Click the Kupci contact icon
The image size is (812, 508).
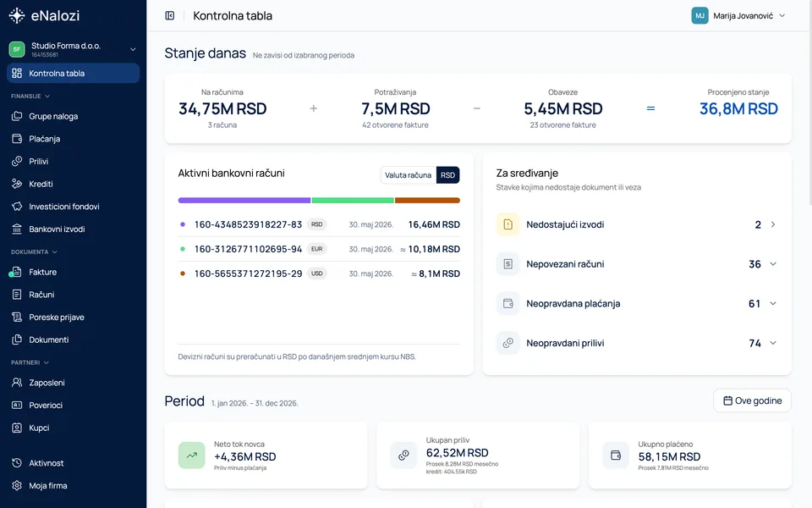click(17, 428)
